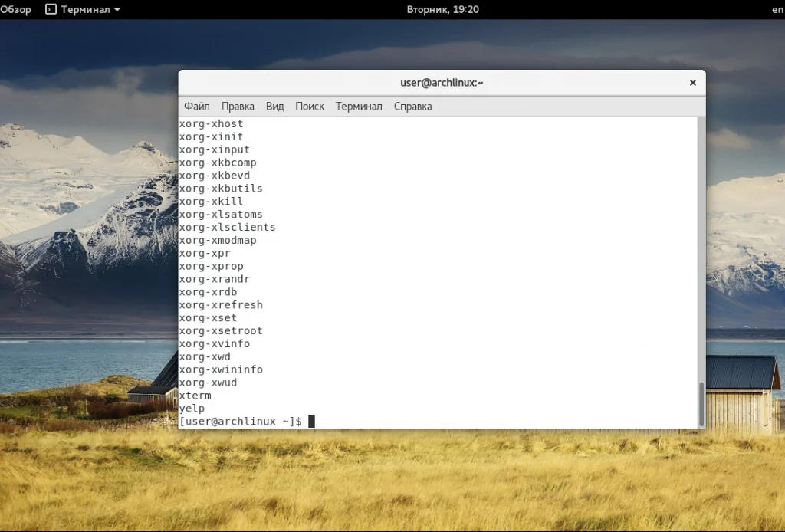Open the clock calendar showing Вторник, 19:20

pyautogui.click(x=443, y=9)
